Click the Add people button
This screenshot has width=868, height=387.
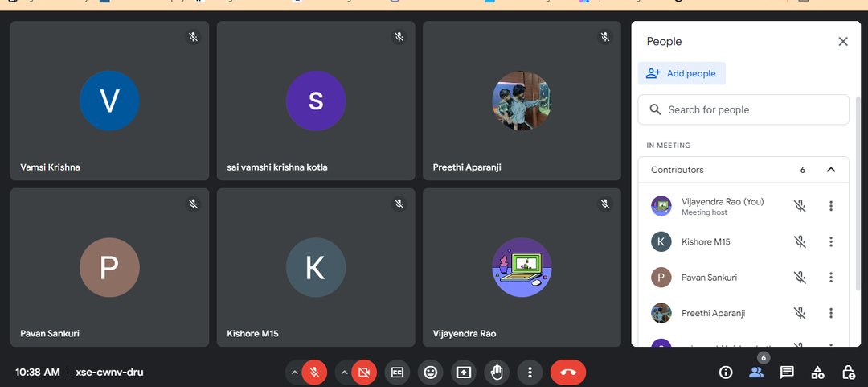coord(682,73)
